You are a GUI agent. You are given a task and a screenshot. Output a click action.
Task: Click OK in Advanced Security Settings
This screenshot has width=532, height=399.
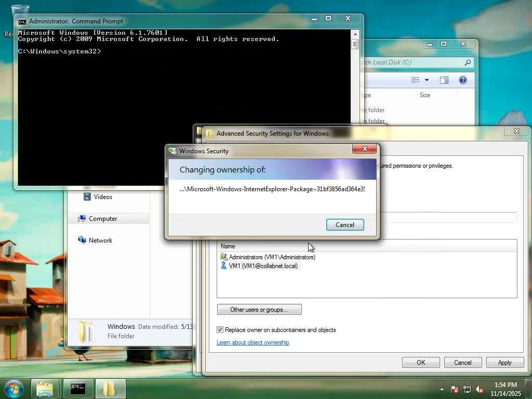pos(421,362)
